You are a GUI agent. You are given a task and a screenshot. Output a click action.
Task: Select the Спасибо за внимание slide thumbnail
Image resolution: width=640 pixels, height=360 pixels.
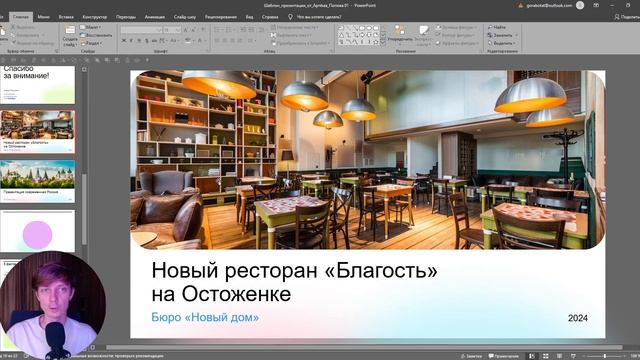click(38, 84)
